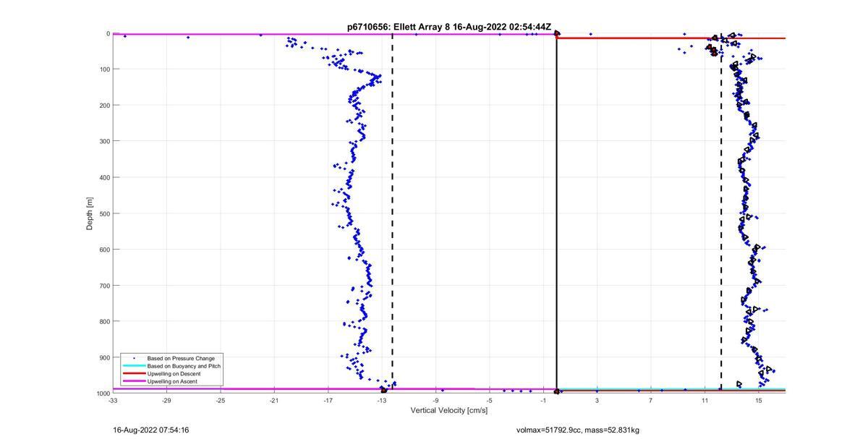Click legend entry 'Based on Buoyancy and Pitch'

coord(184,366)
